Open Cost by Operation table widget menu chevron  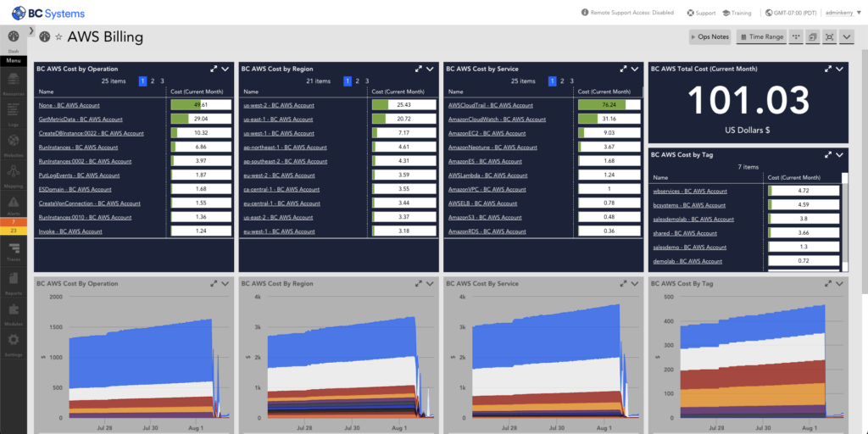(x=225, y=70)
